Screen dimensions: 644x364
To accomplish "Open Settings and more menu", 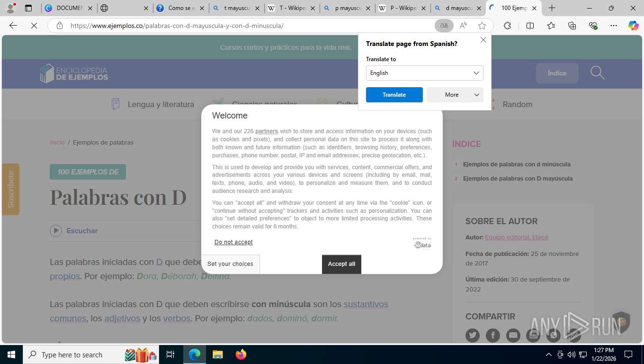I will (614, 26).
